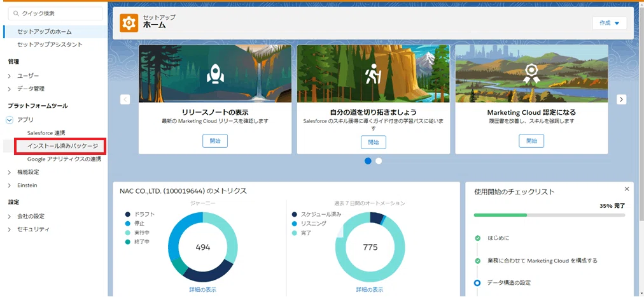Click blue circle step icon for データ構造の設定

click(477, 282)
